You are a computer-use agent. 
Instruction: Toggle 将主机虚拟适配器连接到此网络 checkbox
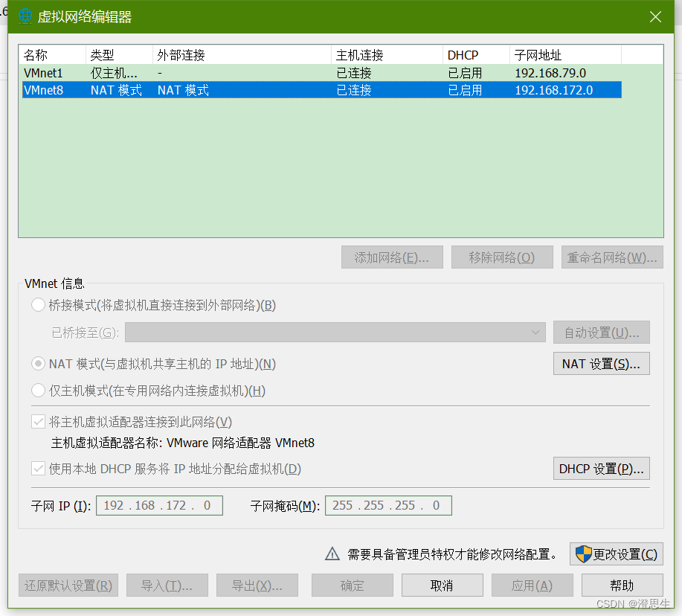pyautogui.click(x=38, y=422)
